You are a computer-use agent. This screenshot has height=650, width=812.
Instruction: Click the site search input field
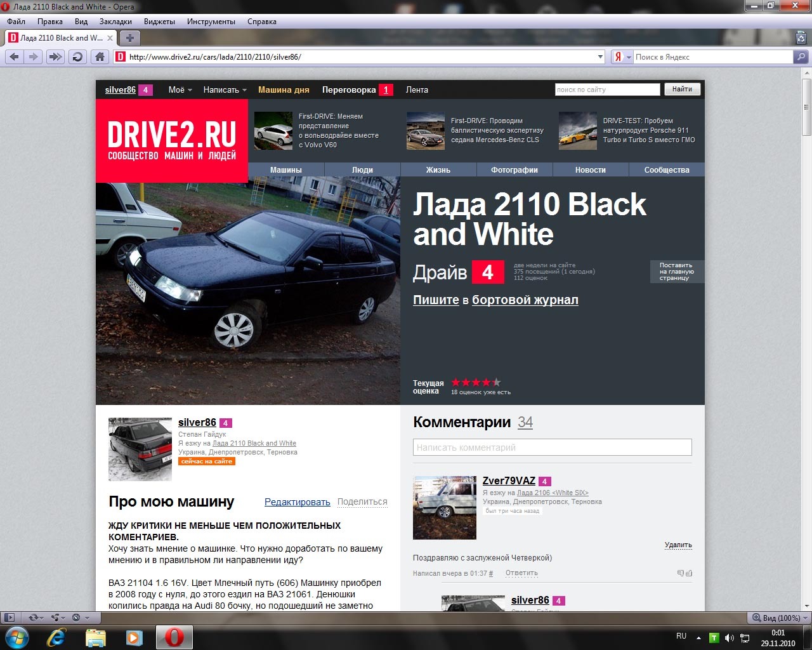point(607,90)
